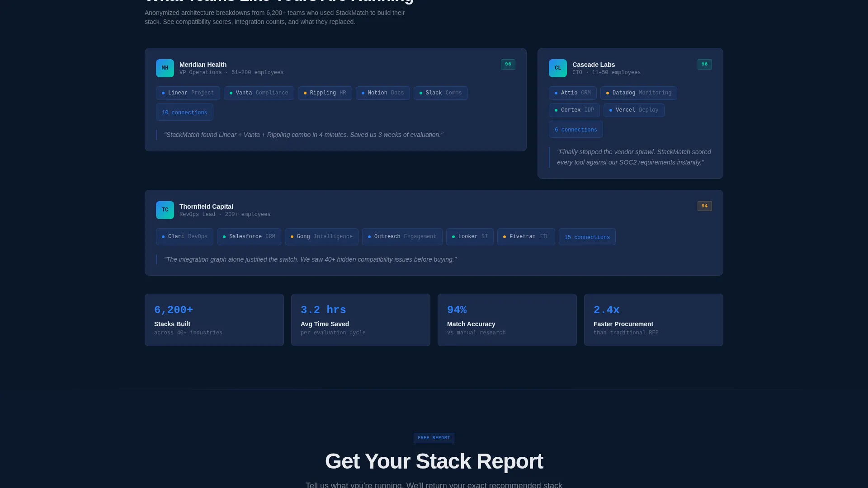868x488 pixels.
Task: Select the Meridian Health score badge 96
Action: click(508, 64)
